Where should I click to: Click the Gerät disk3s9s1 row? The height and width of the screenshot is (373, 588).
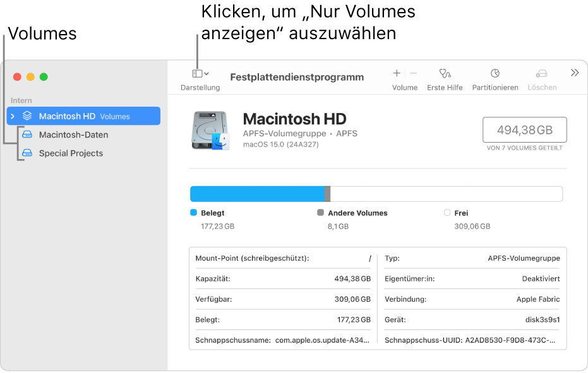point(472,320)
